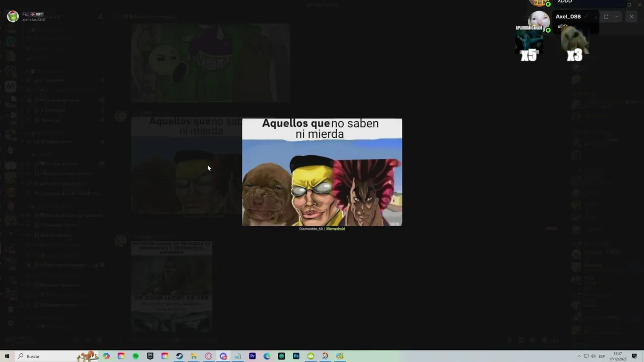This screenshot has width=644, height=362.
Task: Open the volume control in system tray
Action: click(593, 356)
